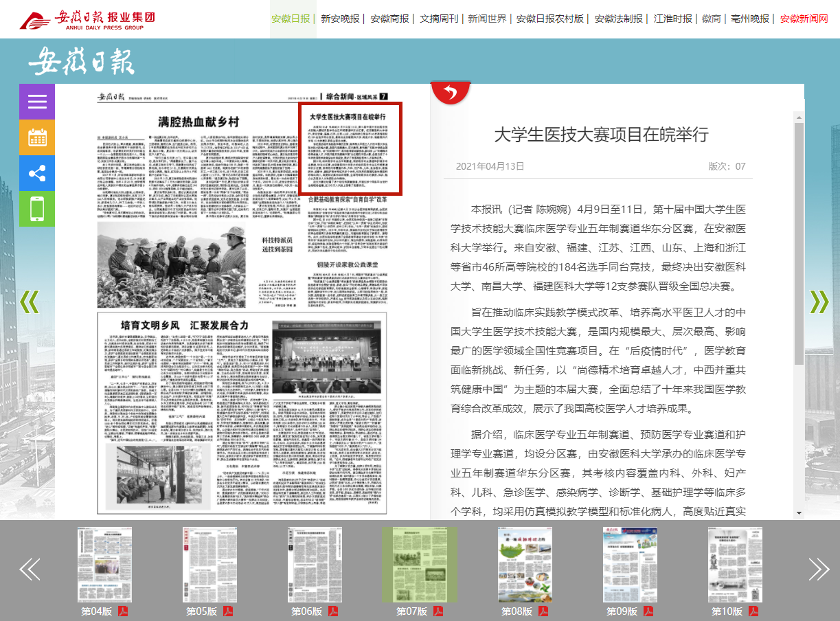
Task: Open the purple hamburger menu icon
Action: click(x=37, y=102)
